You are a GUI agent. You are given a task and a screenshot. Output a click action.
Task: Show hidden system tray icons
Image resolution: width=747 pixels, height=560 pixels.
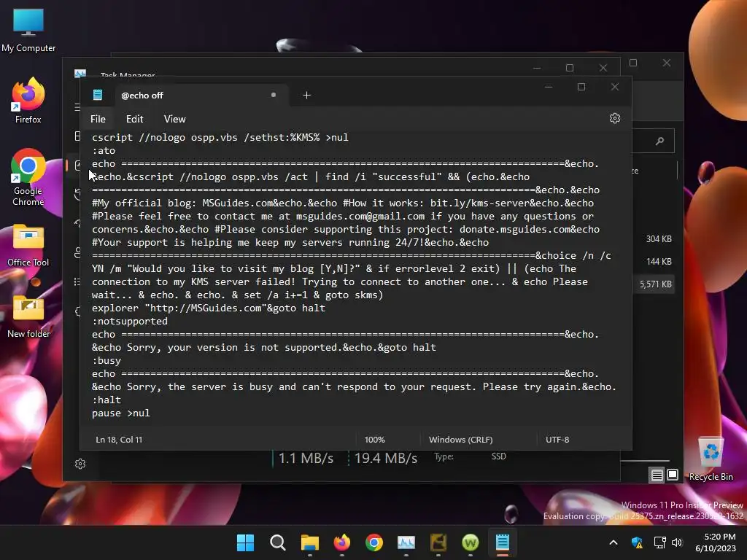tap(613, 542)
